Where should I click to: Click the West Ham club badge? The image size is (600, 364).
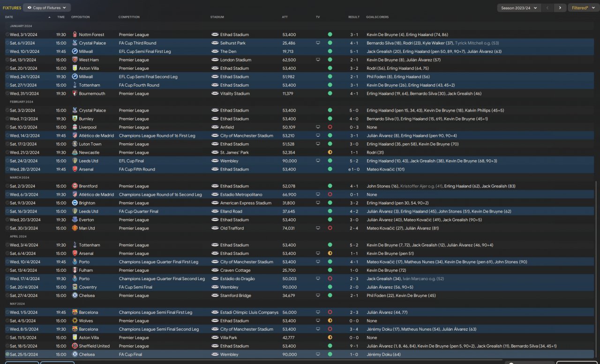75,60
